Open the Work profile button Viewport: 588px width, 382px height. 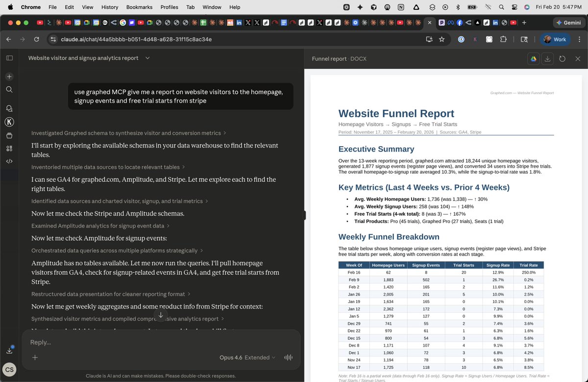[555, 39]
